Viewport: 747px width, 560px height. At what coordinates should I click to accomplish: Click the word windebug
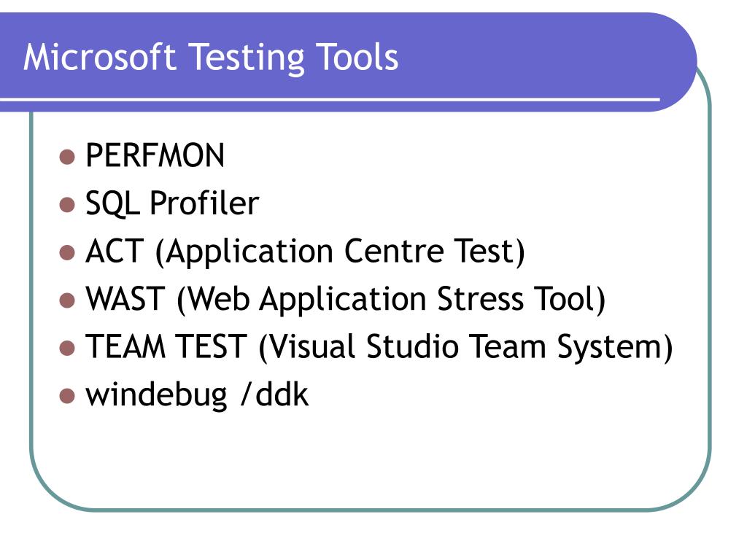pos(156,395)
